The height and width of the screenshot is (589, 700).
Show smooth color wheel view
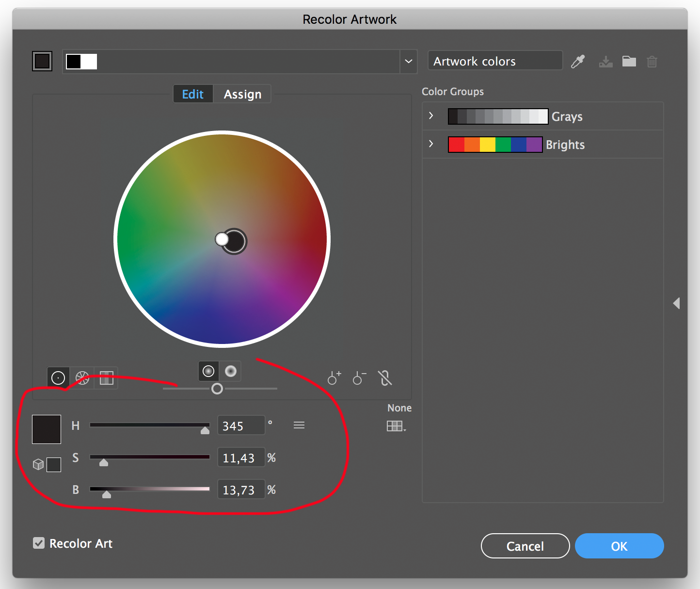tap(58, 377)
